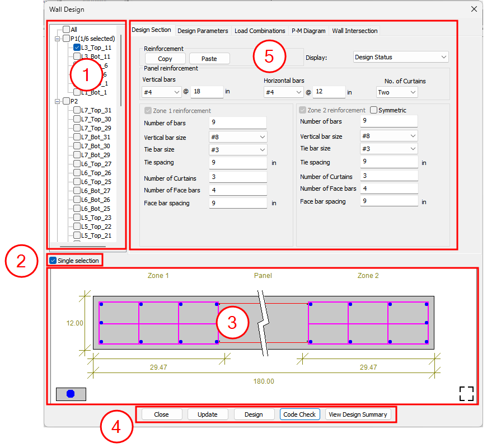Click the Copy reinforcement button
Image resolution: width=487 pixels, height=448 pixels.
pos(165,59)
